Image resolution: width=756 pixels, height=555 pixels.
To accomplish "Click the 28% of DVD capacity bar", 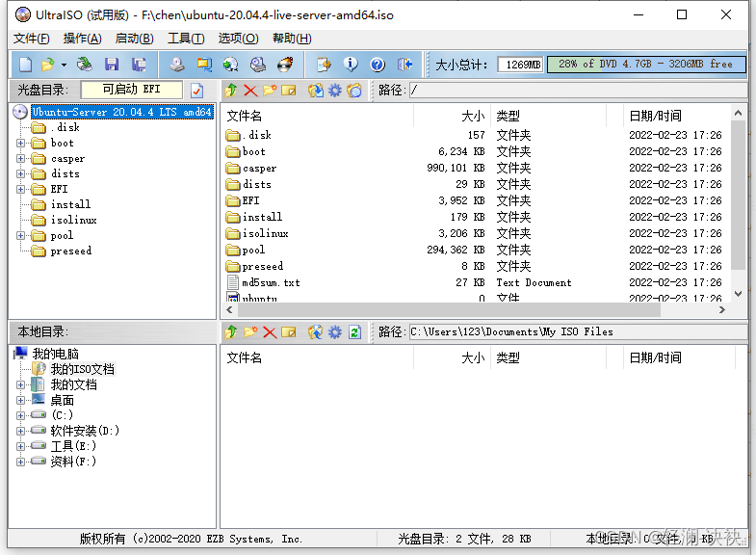I will (646, 65).
